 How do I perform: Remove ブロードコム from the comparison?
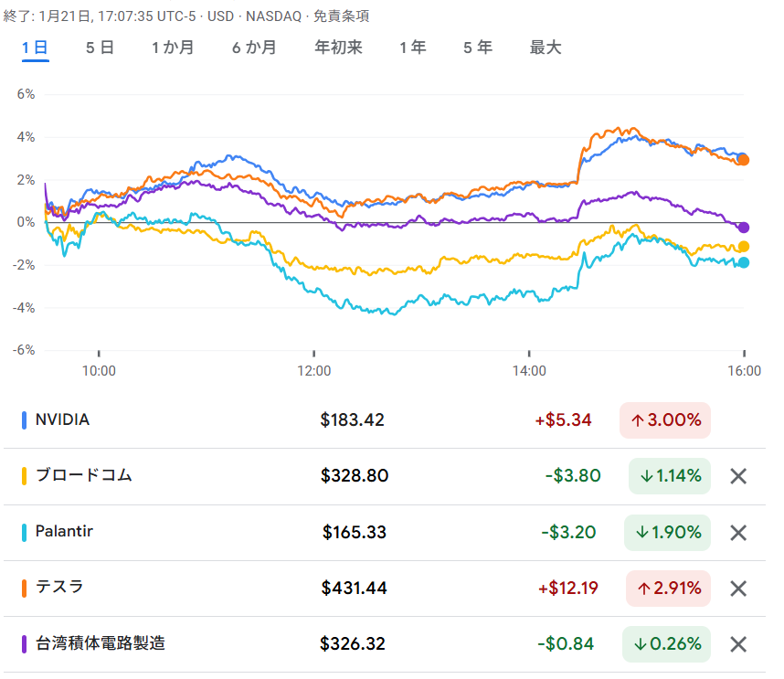click(x=738, y=476)
